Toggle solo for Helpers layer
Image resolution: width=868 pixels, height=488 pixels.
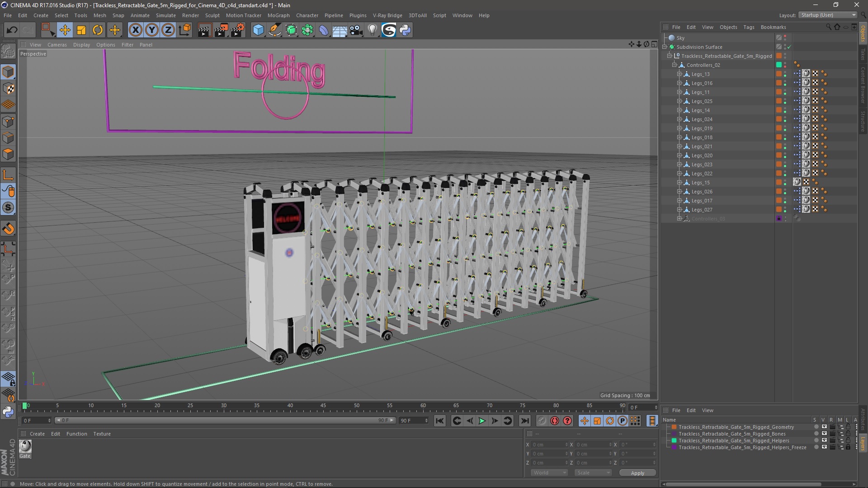pos(816,441)
